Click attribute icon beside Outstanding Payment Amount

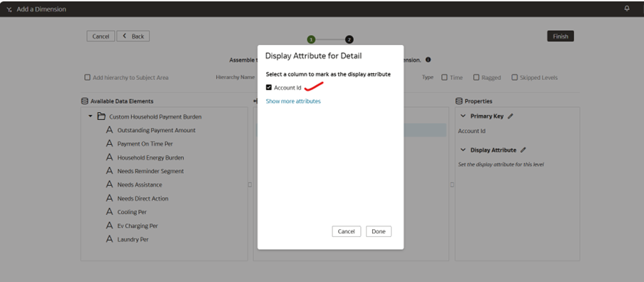(x=109, y=130)
